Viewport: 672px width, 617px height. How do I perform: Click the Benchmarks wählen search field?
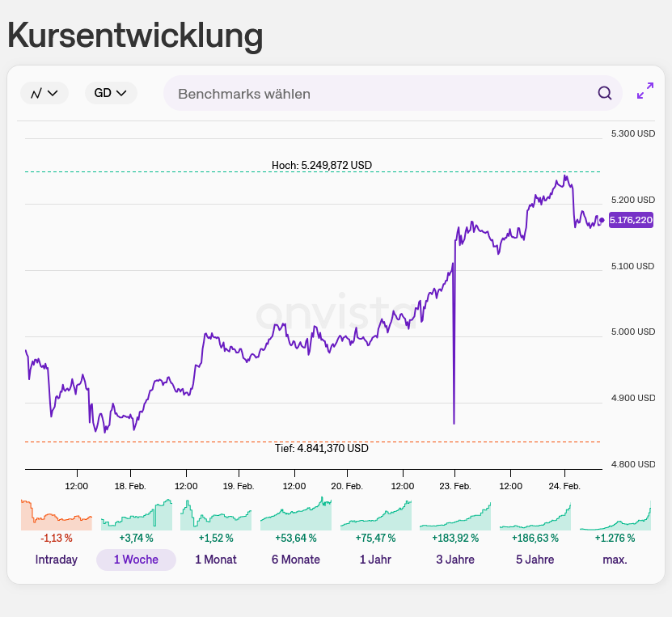380,94
